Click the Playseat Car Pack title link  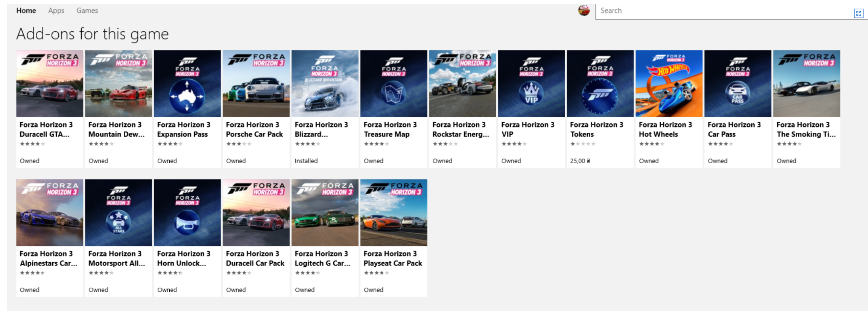(392, 258)
